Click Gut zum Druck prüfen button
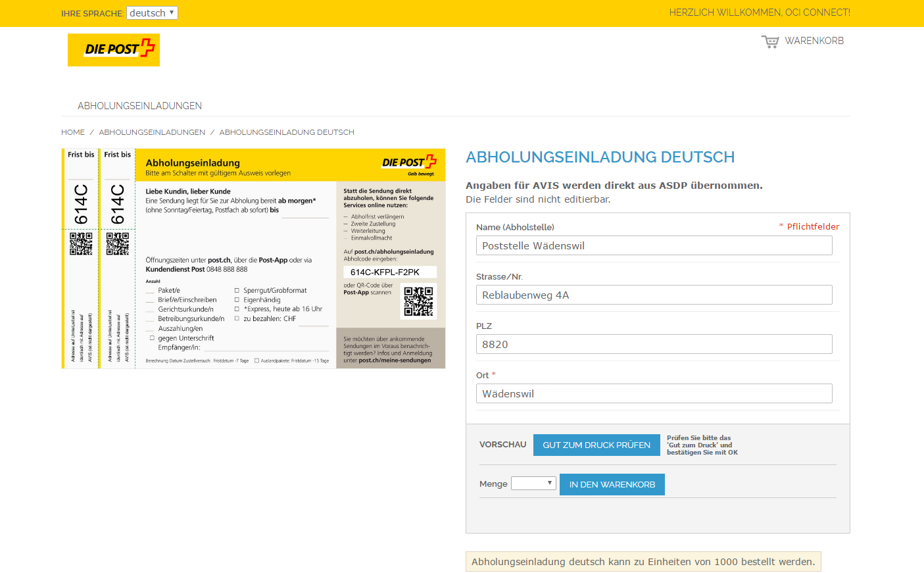The height and width of the screenshot is (573, 924). pyautogui.click(x=596, y=445)
